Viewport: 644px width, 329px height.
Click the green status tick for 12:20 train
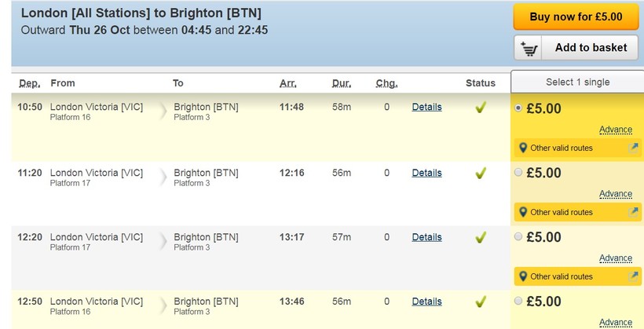pyautogui.click(x=481, y=237)
